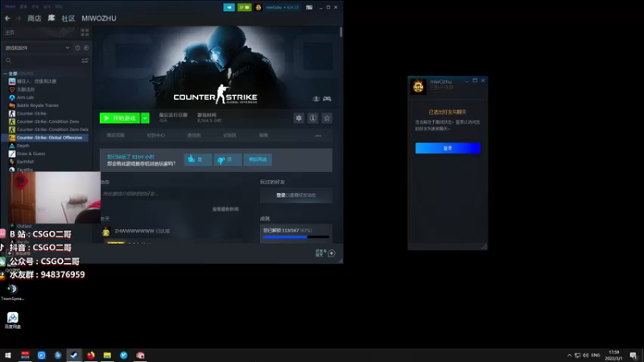Click the game page vertical scrollbar
Image resolution: width=644 pixels, height=362 pixels.
pyautogui.click(x=341, y=32)
